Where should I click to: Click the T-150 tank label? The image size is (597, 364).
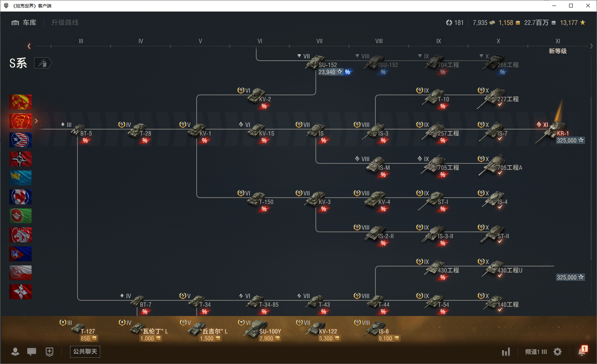[266, 202]
